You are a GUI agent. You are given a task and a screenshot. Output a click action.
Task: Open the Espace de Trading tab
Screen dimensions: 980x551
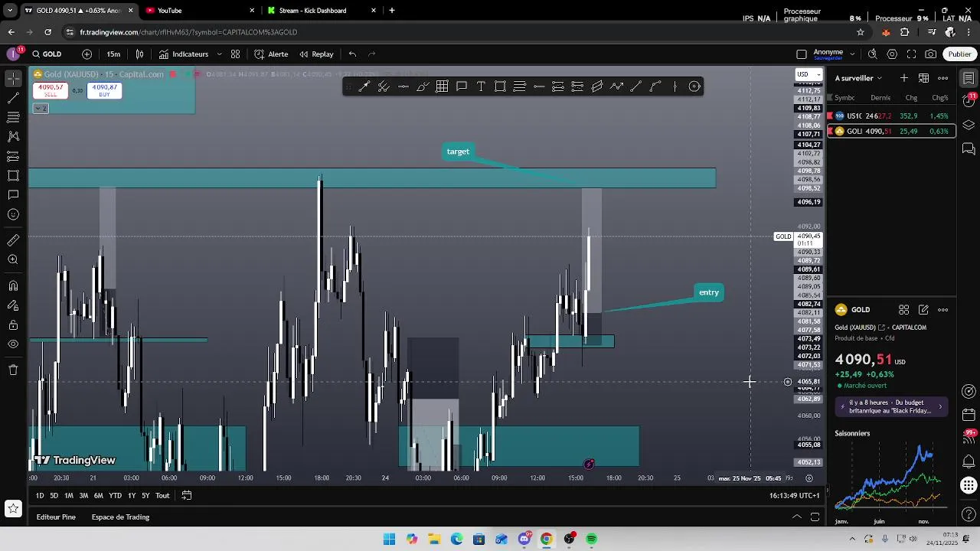coord(120,517)
